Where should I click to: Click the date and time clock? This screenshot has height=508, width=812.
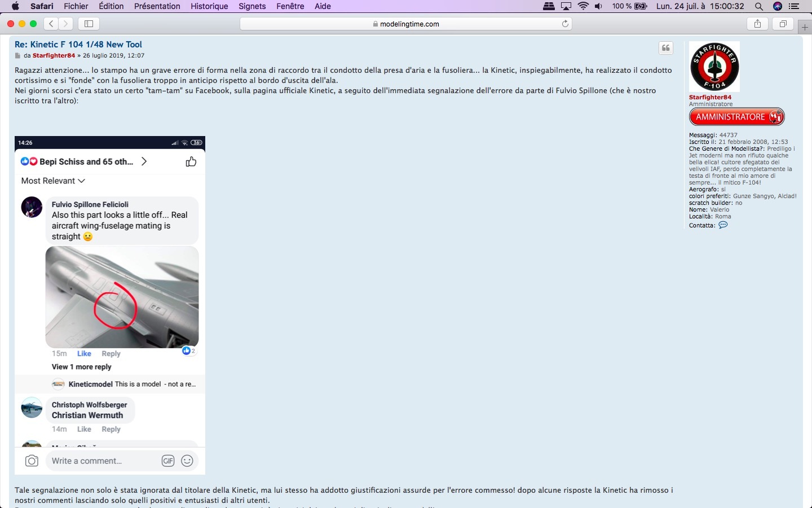click(700, 6)
